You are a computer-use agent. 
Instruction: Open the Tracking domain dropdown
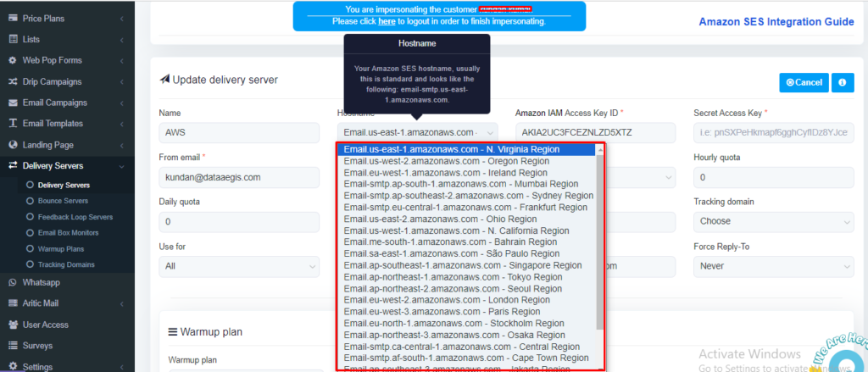point(773,221)
